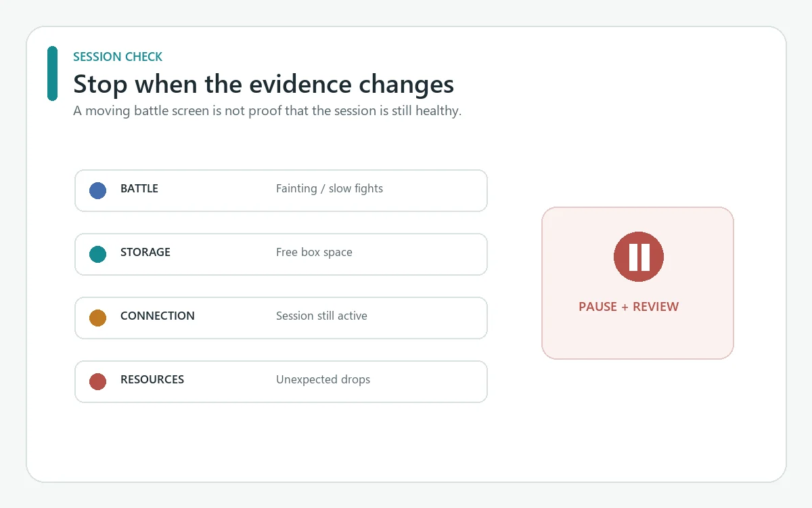Viewport: 812px width, 508px height.
Task: Click the moving battle screen subtitle text
Action: click(267, 110)
